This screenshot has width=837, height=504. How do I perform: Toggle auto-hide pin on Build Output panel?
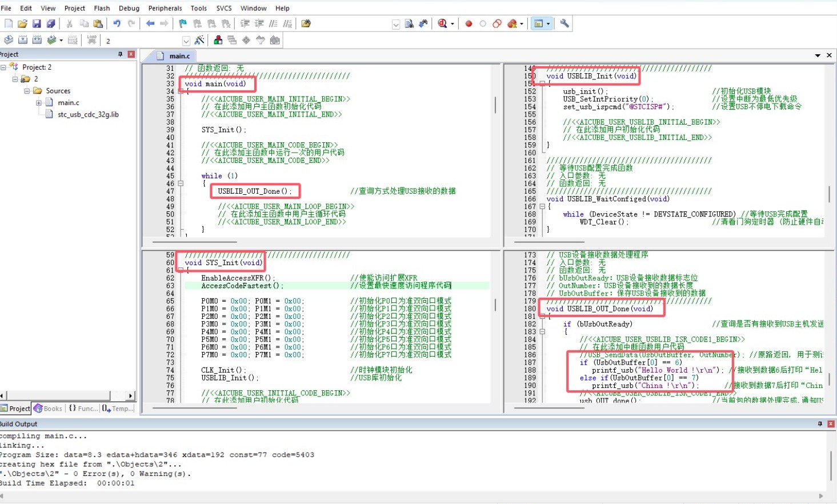pos(820,424)
